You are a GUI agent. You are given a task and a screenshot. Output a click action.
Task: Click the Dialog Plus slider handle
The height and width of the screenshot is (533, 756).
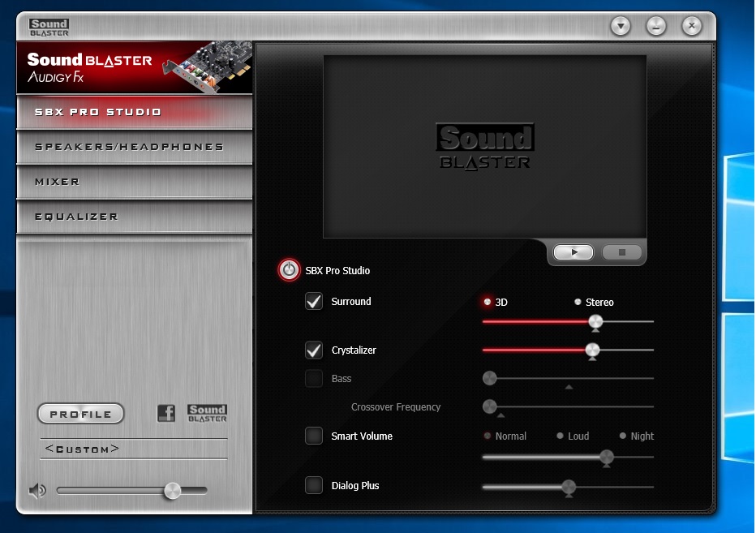(x=569, y=488)
